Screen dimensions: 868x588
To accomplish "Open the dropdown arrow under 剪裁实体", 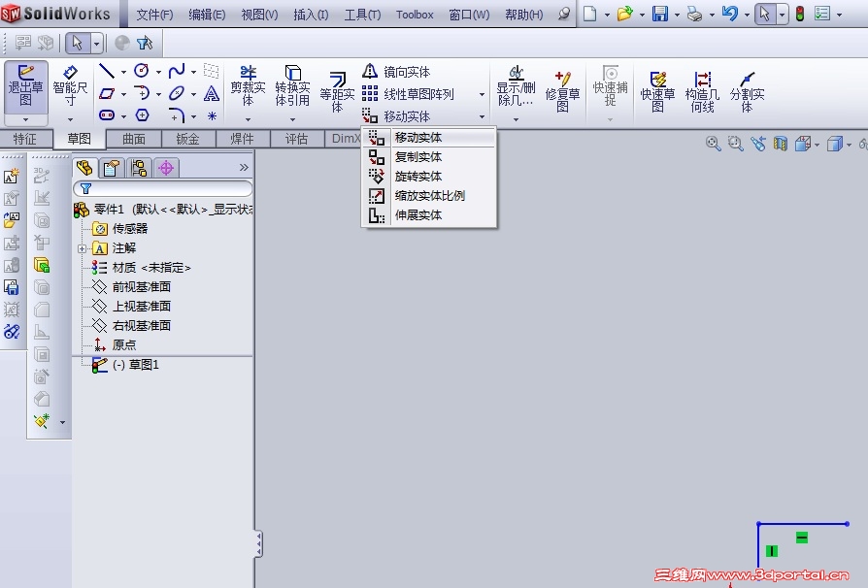I will [248, 119].
